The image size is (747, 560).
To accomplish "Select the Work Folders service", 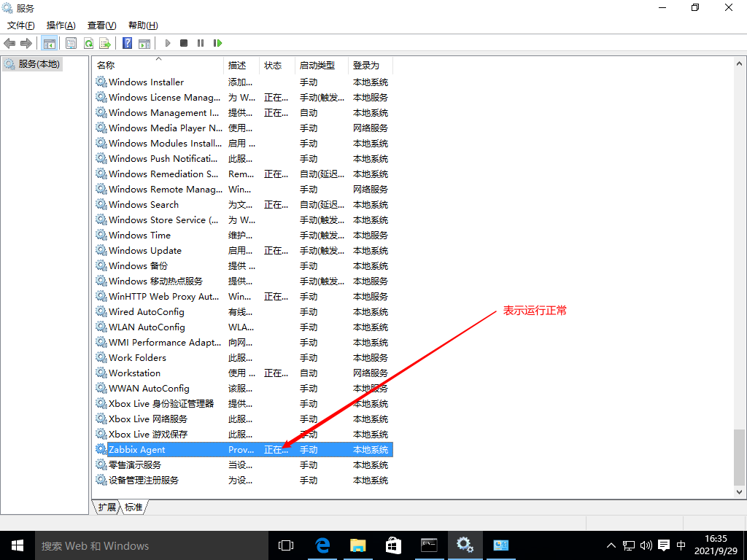I will (x=244, y=357).
